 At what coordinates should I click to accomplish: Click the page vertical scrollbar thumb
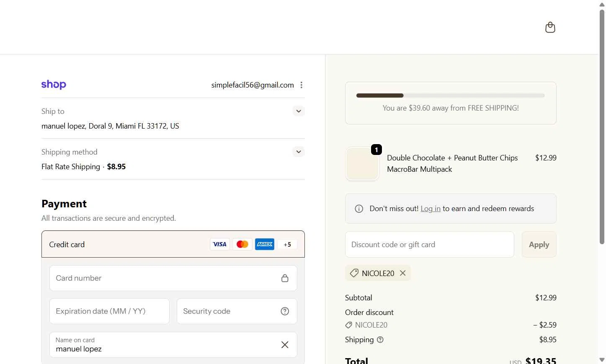pyautogui.click(x=602, y=126)
